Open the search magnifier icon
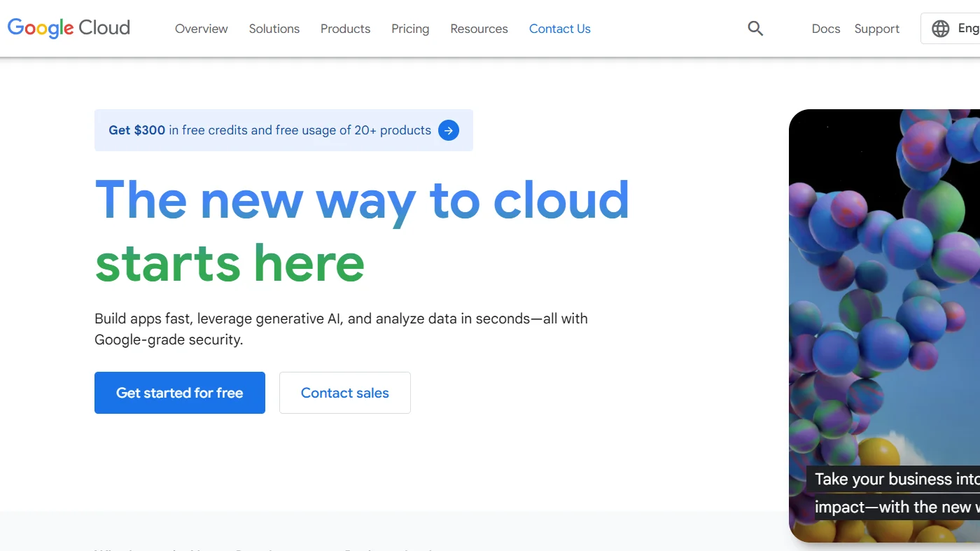This screenshot has width=980, height=551. tap(755, 29)
